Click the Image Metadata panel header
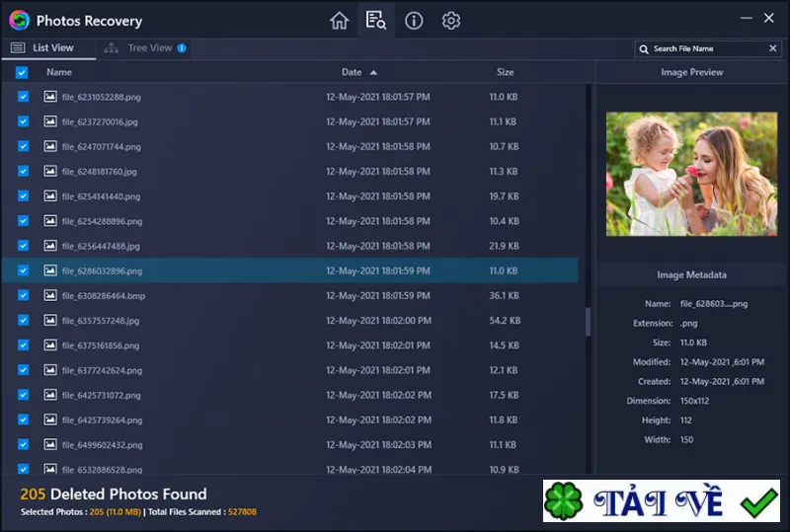Viewport: 790px width, 532px height. click(x=691, y=274)
